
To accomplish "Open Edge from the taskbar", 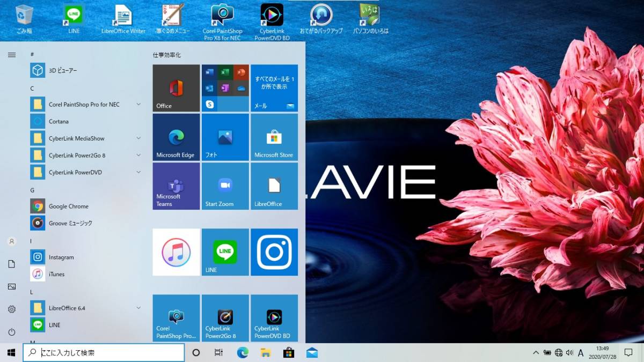I will (x=243, y=352).
